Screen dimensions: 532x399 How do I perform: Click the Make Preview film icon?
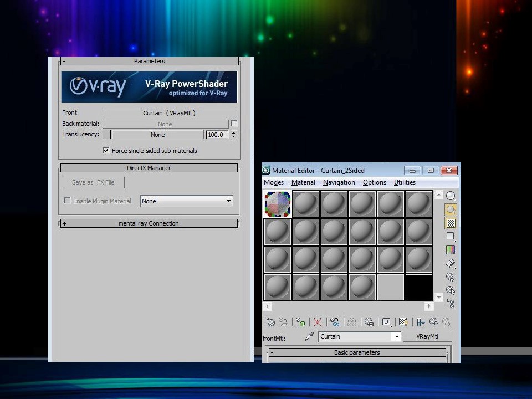450,263
